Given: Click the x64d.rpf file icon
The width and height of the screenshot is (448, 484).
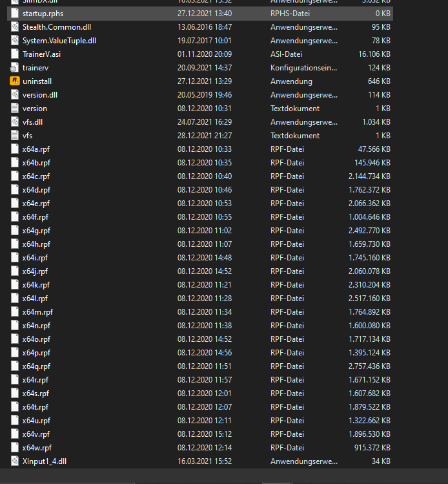Looking at the screenshot, I should point(14,190).
